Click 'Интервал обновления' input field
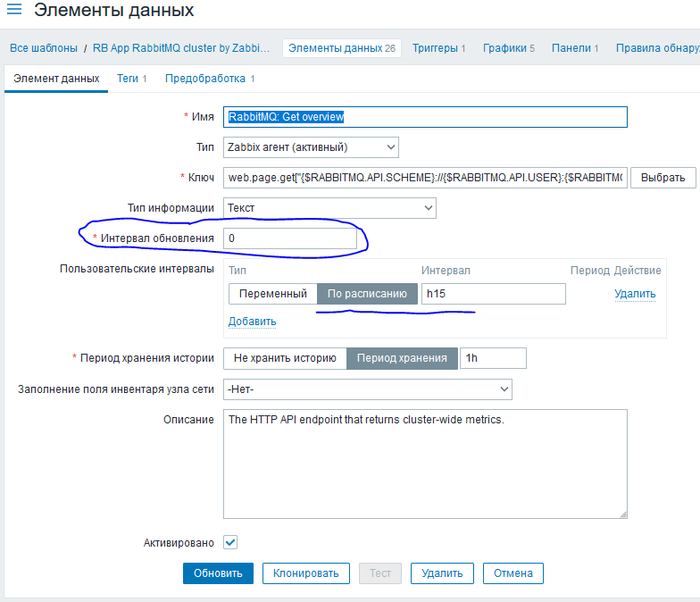 click(290, 238)
